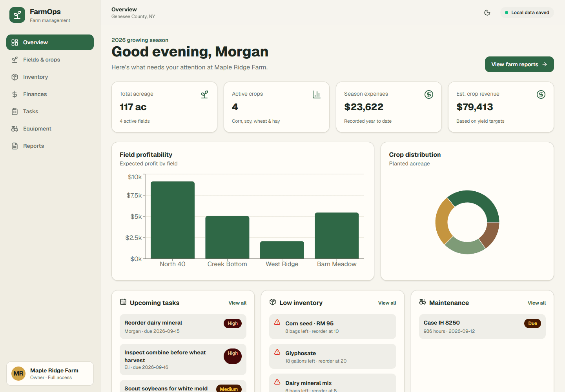565x392 pixels.
Task: Select the gold donut chart segment
Action: tap(443, 221)
